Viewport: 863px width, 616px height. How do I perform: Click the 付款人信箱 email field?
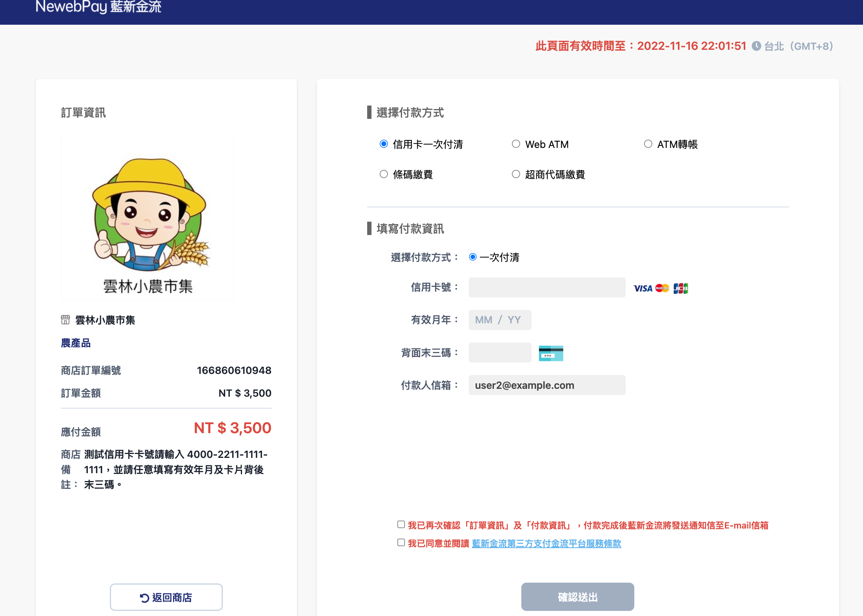coord(547,385)
